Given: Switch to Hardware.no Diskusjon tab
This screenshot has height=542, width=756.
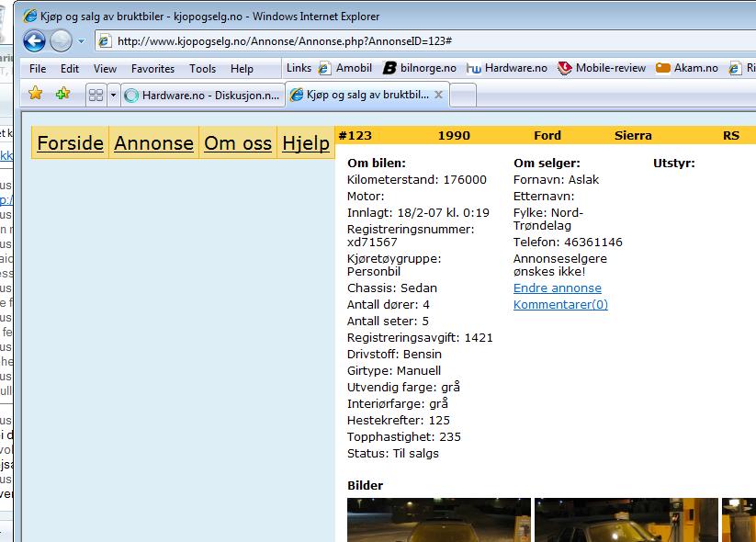Looking at the screenshot, I should click(202, 96).
